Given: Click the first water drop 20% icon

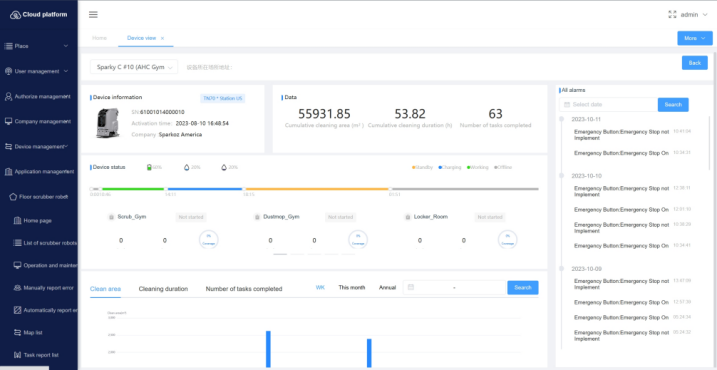Looking at the screenshot, I should [187, 167].
